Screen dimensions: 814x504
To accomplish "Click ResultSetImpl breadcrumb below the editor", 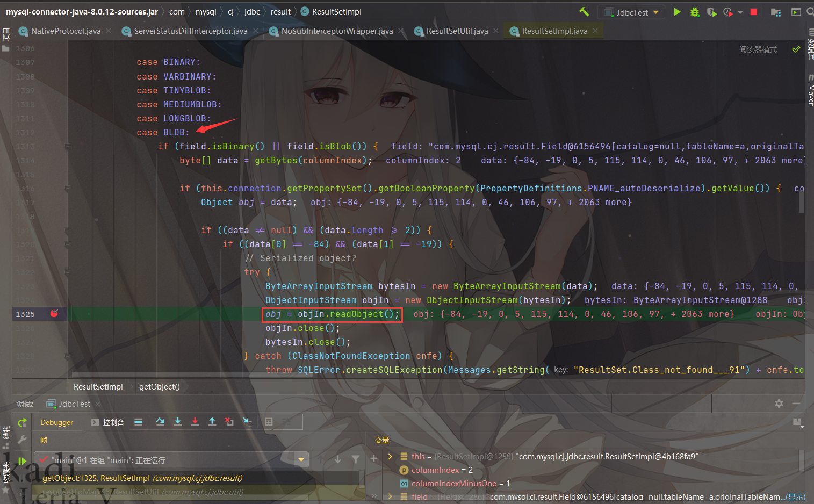I will click(x=98, y=387).
